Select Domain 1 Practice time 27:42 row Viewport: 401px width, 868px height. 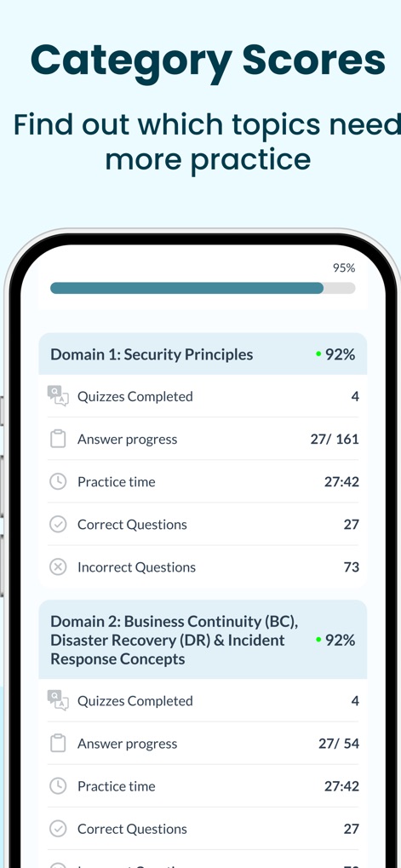click(x=203, y=481)
